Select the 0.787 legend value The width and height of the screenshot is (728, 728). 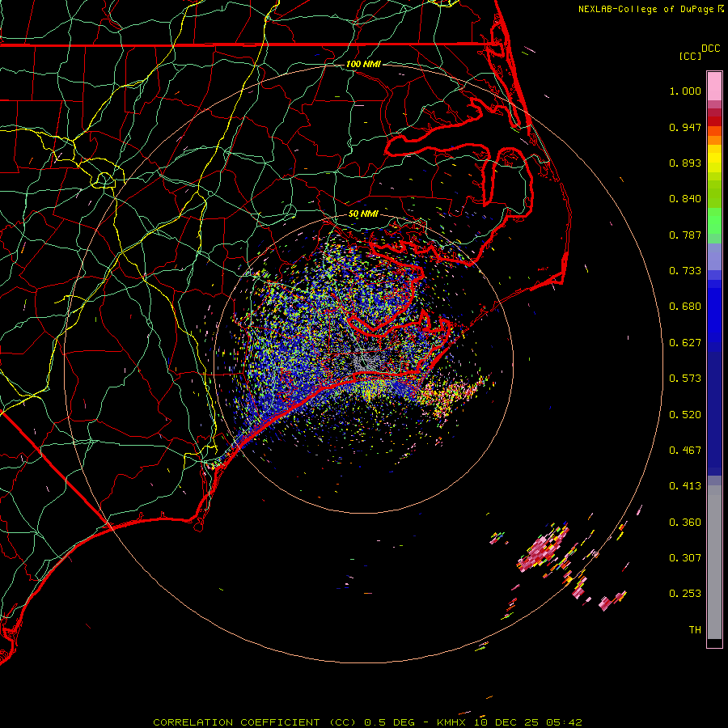(685, 235)
